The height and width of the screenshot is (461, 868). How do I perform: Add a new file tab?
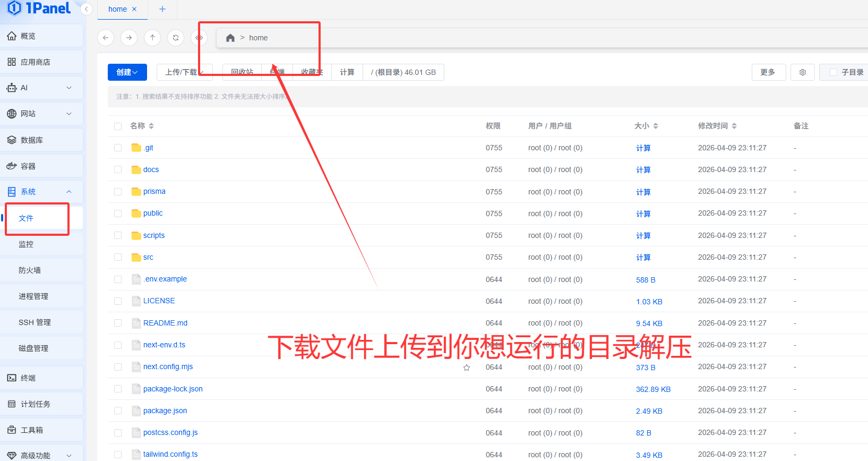162,9
